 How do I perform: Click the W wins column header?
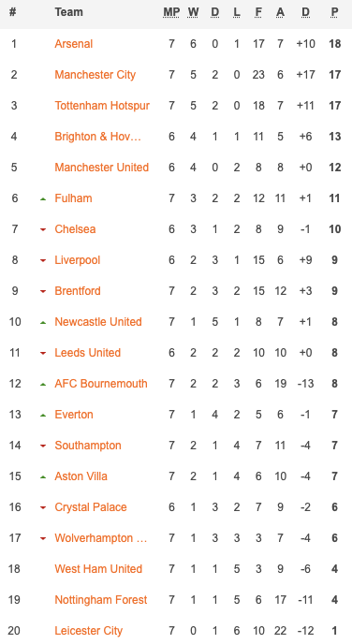(x=193, y=12)
